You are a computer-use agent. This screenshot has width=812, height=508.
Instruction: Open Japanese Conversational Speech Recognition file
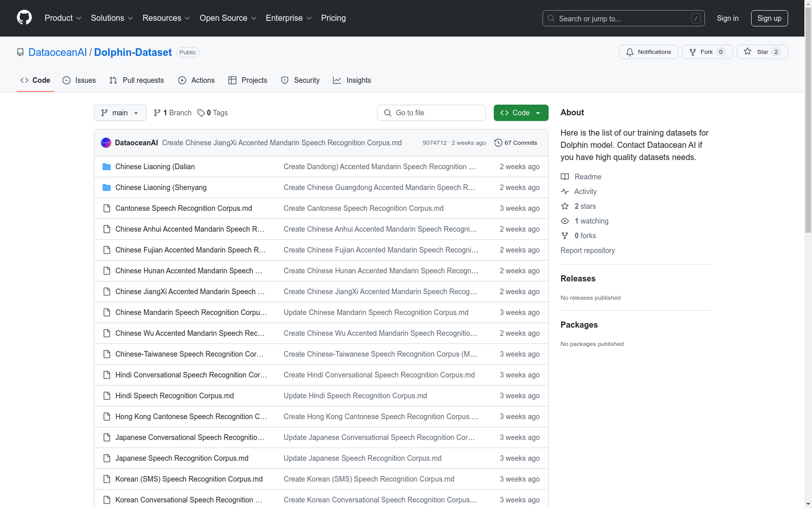pos(190,437)
